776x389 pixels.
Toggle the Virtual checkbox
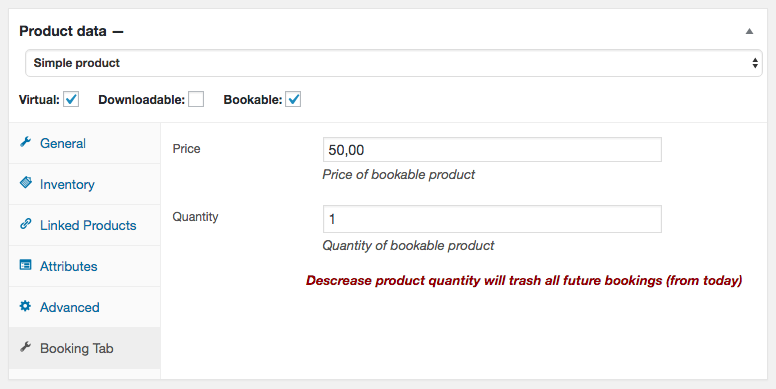click(x=71, y=99)
